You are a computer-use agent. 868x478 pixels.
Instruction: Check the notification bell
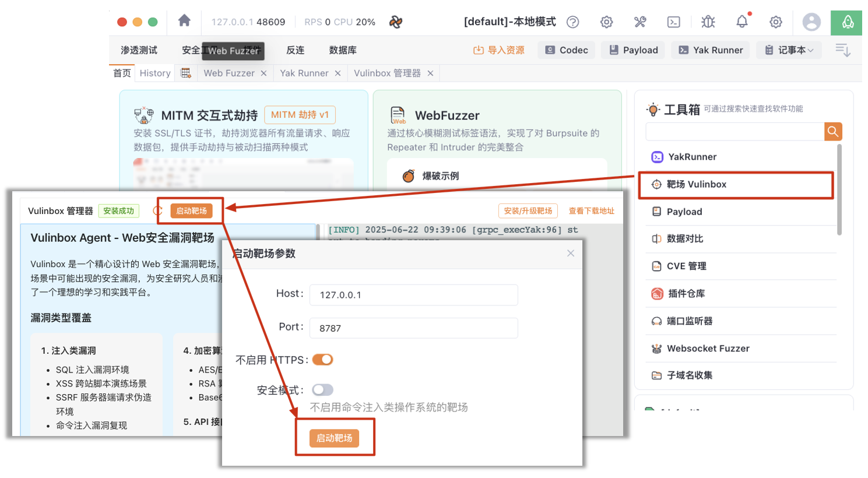tap(742, 22)
